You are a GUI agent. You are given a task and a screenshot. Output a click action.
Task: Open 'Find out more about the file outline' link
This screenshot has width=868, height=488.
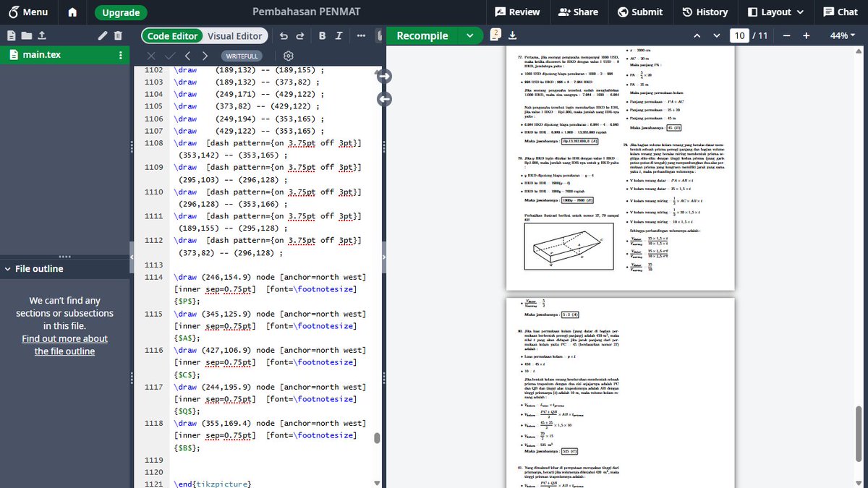pos(64,345)
